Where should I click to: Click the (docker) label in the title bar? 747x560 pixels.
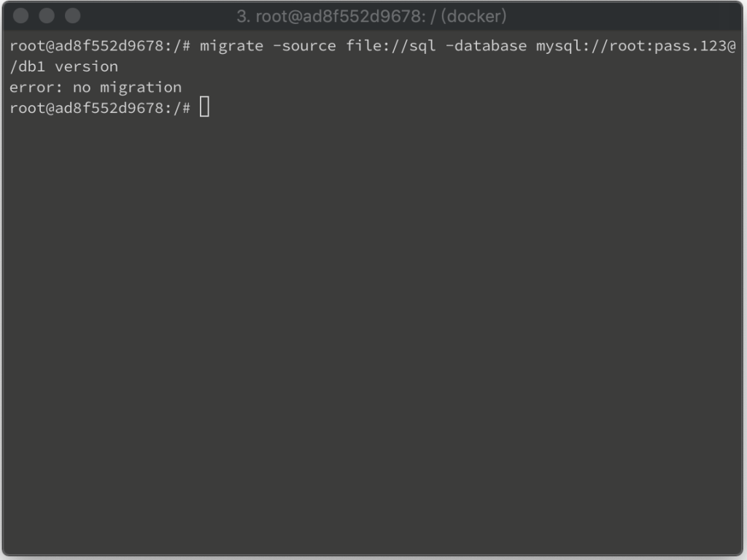pos(473,17)
